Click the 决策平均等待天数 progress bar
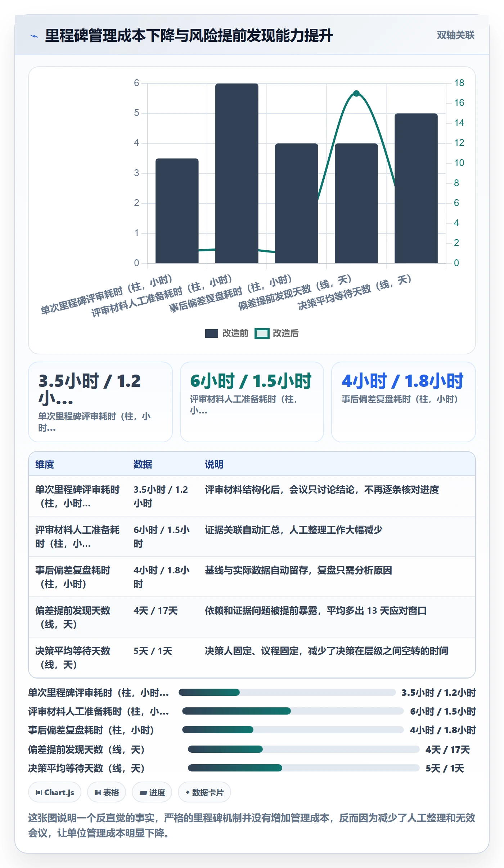The height and width of the screenshot is (868, 504). click(x=304, y=768)
